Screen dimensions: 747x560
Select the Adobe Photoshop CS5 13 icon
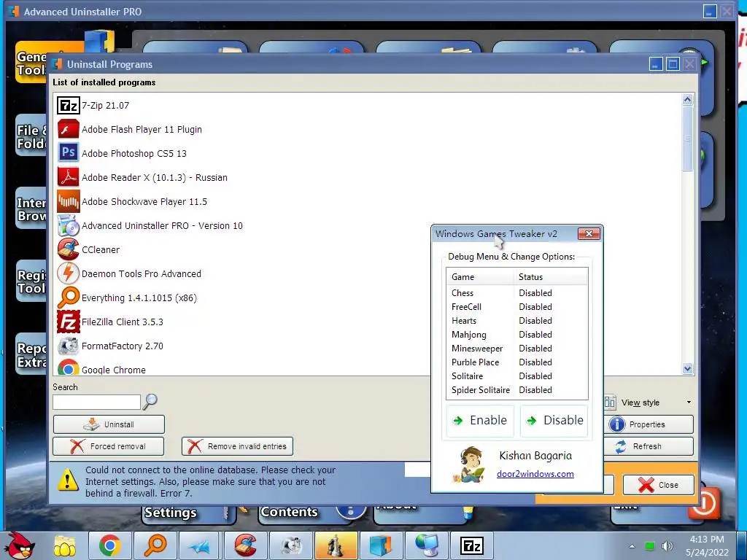[68, 153]
